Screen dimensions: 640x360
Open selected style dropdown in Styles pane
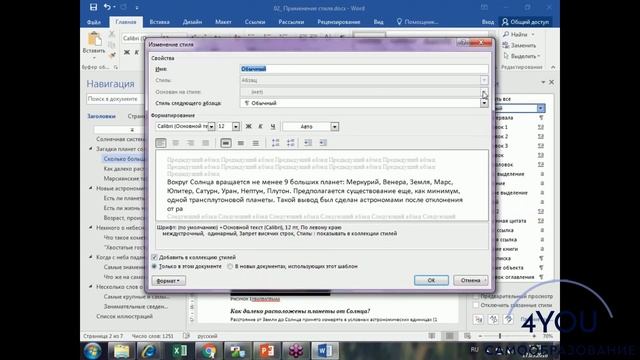pos(541,108)
